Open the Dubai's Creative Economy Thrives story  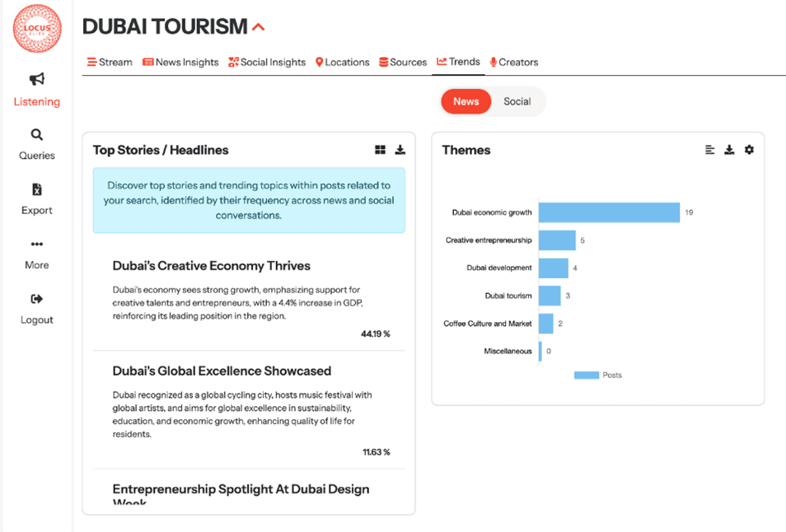click(x=212, y=266)
